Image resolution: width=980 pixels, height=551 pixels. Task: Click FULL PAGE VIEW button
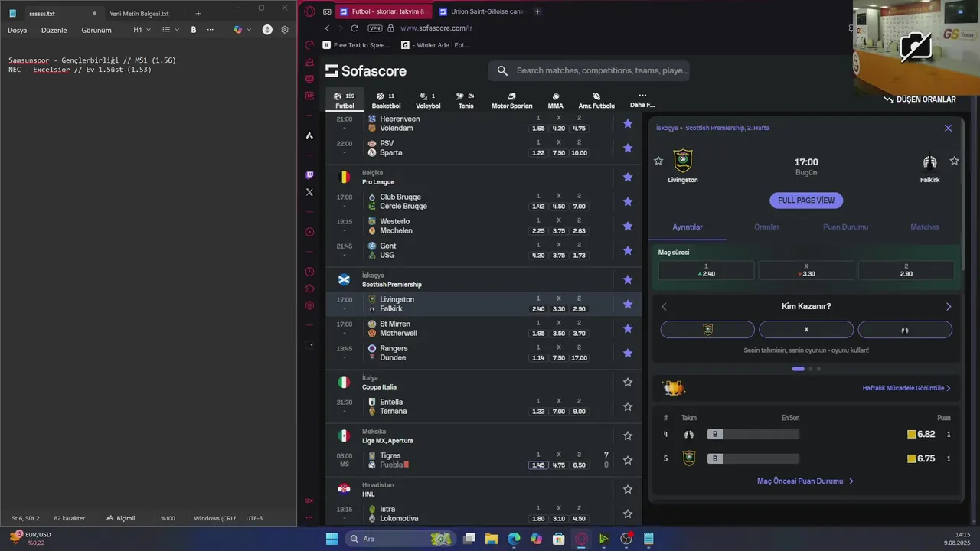tap(806, 201)
